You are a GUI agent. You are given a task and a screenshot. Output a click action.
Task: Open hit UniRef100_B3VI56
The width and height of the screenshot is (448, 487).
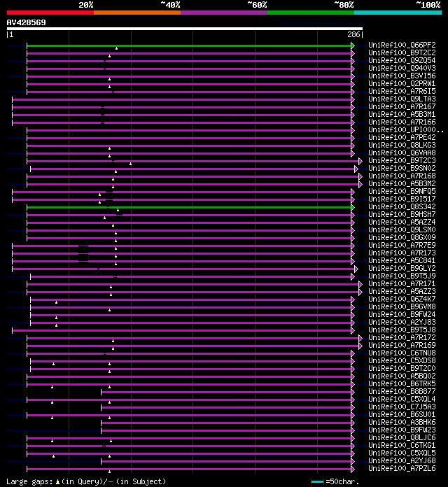pos(402,76)
